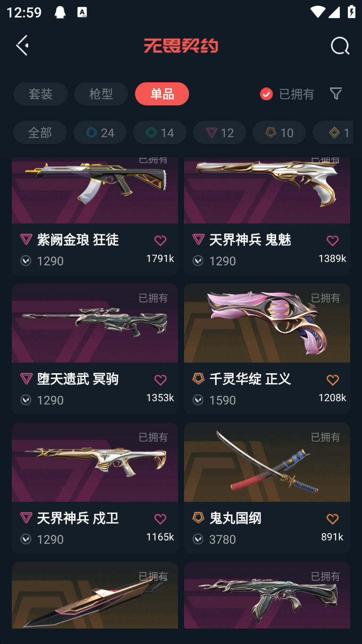Image resolution: width=362 pixels, height=644 pixels.
Task: Open the funnel filter icon
Action: pyautogui.click(x=336, y=94)
